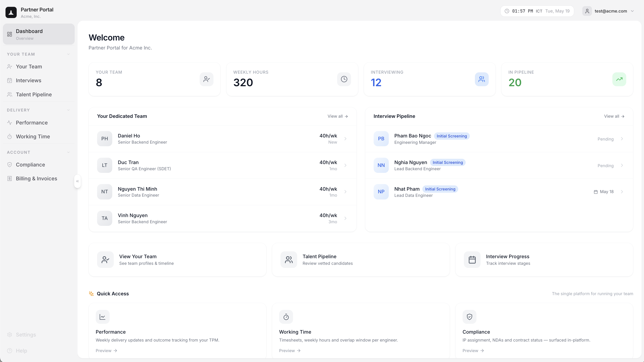Click NN avatar for Nghia Nguyen

tap(381, 165)
